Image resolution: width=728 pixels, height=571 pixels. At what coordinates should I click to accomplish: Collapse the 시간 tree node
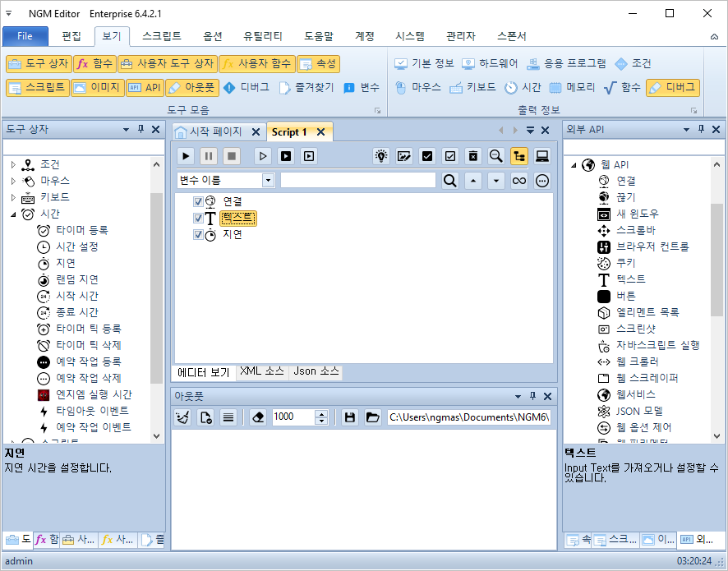pyautogui.click(x=13, y=214)
